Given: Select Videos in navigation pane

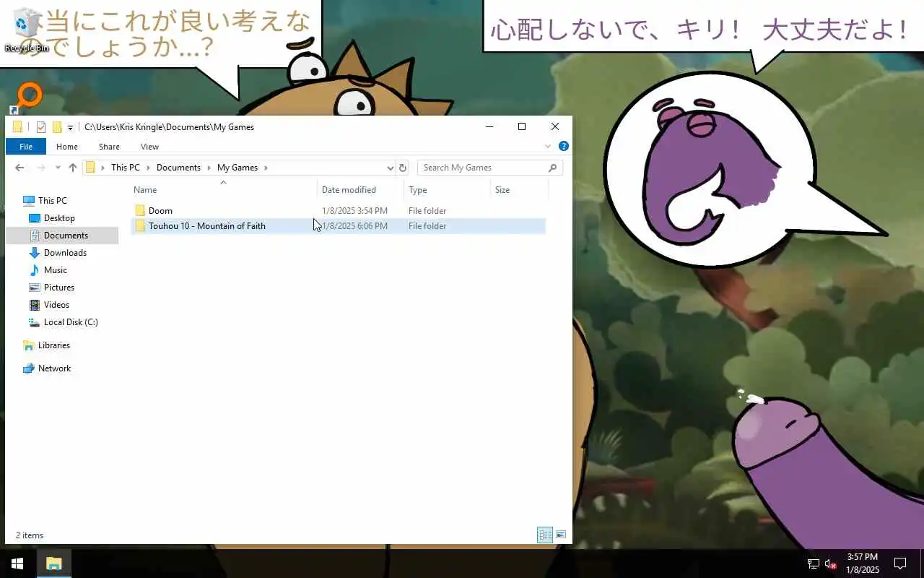Looking at the screenshot, I should (56, 305).
